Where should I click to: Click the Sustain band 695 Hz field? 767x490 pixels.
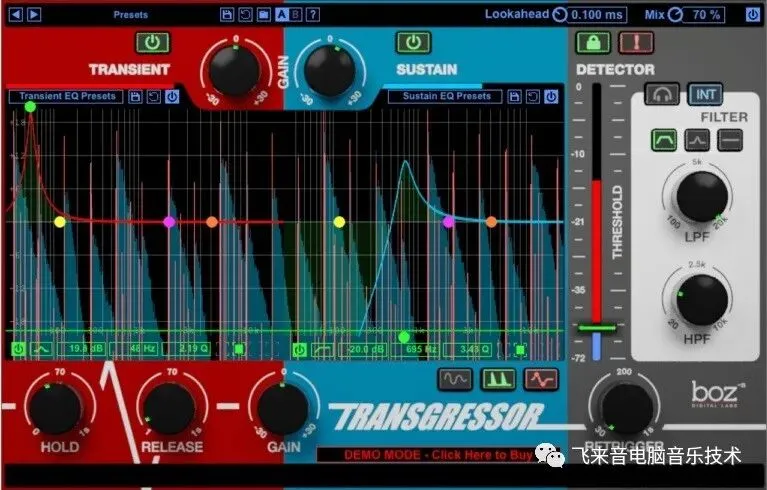(415, 350)
